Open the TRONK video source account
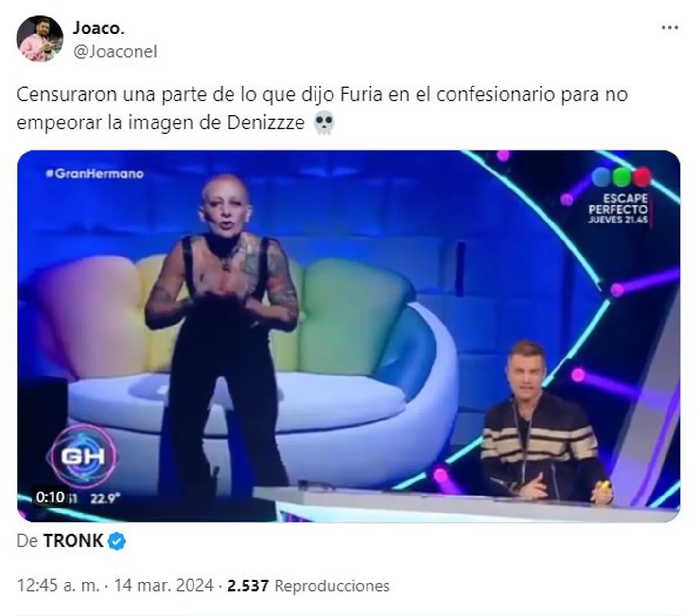The height and width of the screenshot is (616, 700). click(73, 541)
